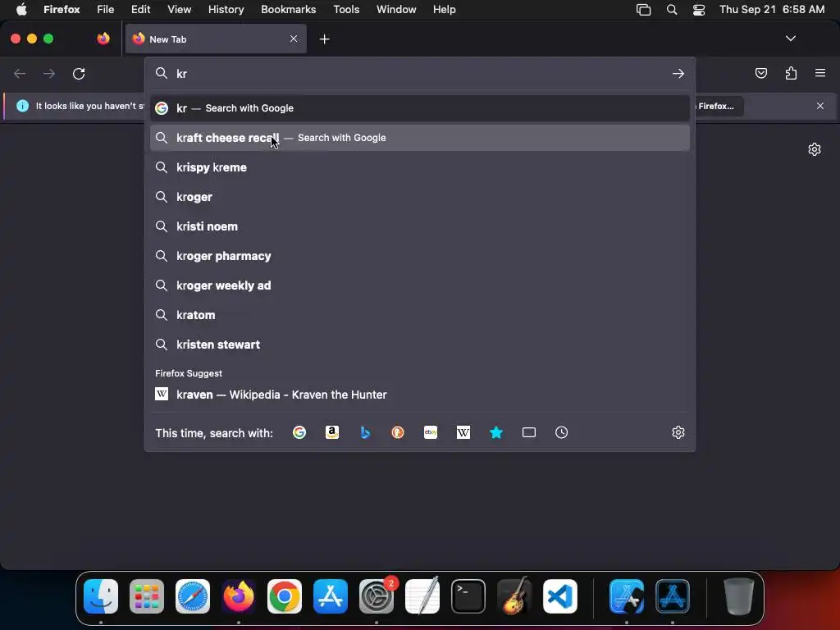Open App Store from the Dock
The height and width of the screenshot is (630, 840).
(x=331, y=596)
